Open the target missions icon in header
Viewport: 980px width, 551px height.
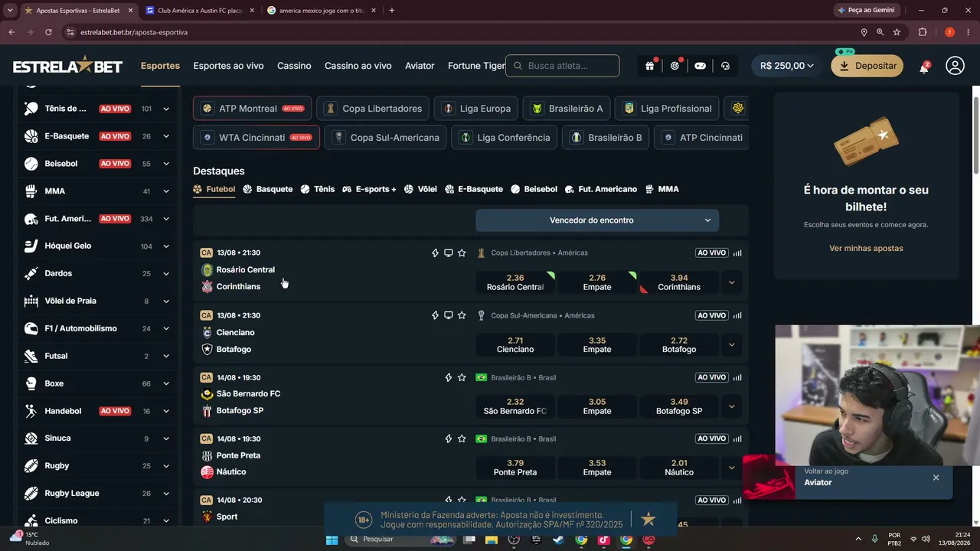coord(675,66)
